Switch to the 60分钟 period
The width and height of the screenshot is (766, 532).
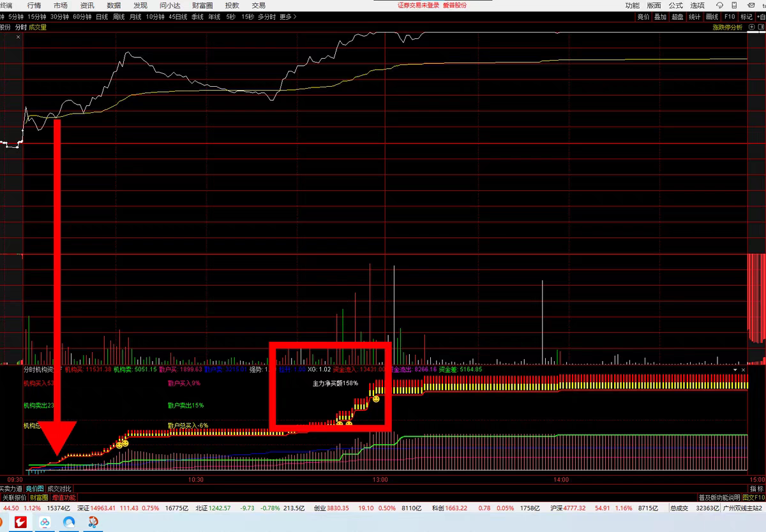[82, 17]
